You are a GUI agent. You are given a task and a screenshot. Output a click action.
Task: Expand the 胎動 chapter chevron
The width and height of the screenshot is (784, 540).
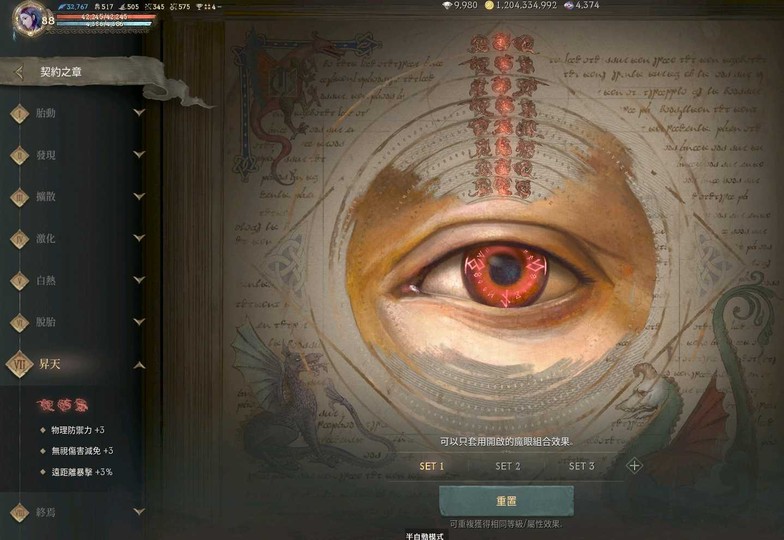[x=139, y=113]
